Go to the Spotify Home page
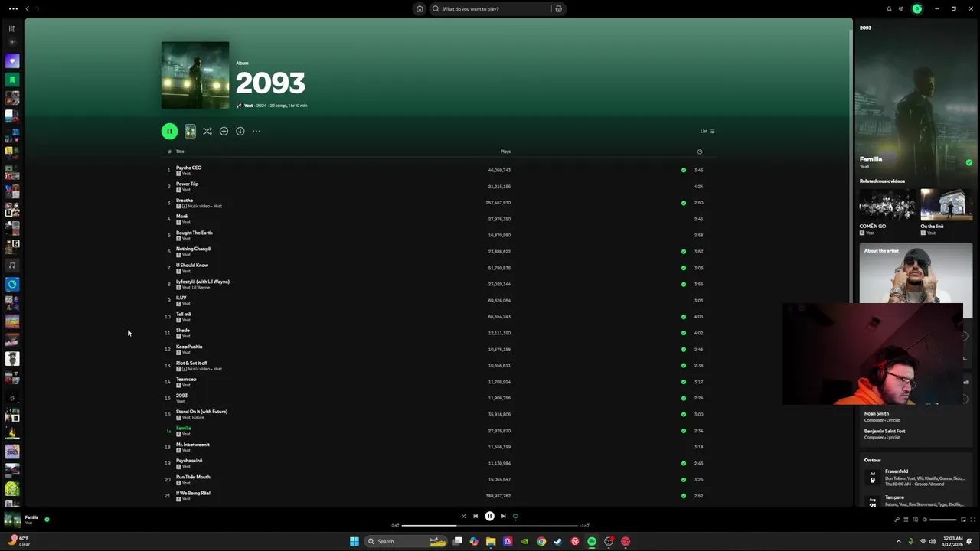This screenshot has height=551, width=980. click(x=420, y=9)
